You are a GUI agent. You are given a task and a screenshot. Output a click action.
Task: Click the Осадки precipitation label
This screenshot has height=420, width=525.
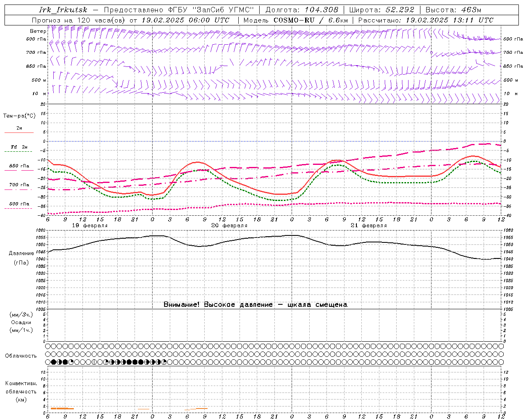21,322
